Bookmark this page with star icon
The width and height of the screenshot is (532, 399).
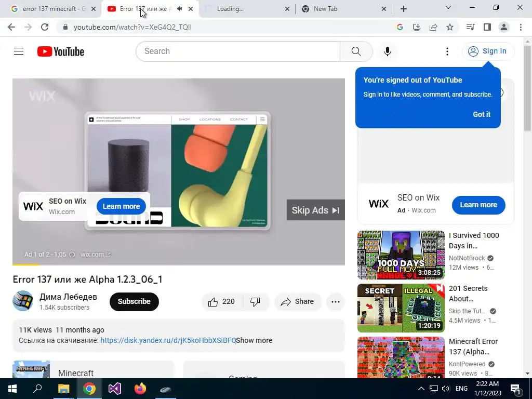click(x=450, y=27)
